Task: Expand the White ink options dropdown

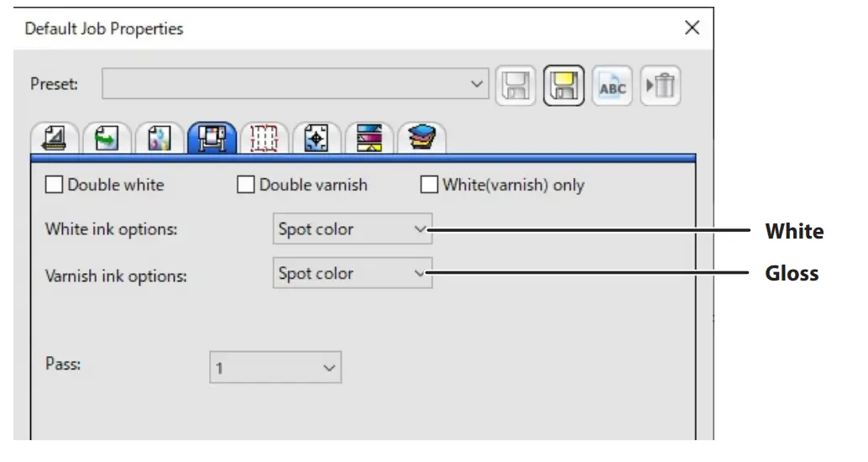Action: (353, 229)
